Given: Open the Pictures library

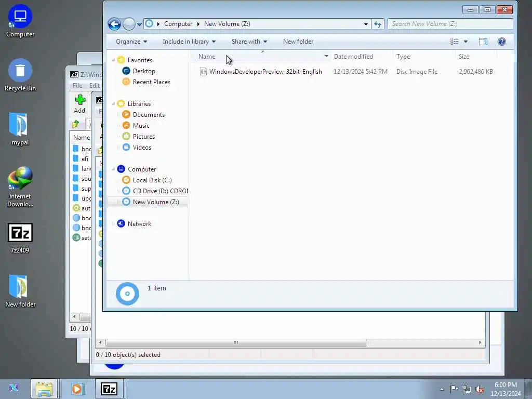Looking at the screenshot, I should pos(144,137).
